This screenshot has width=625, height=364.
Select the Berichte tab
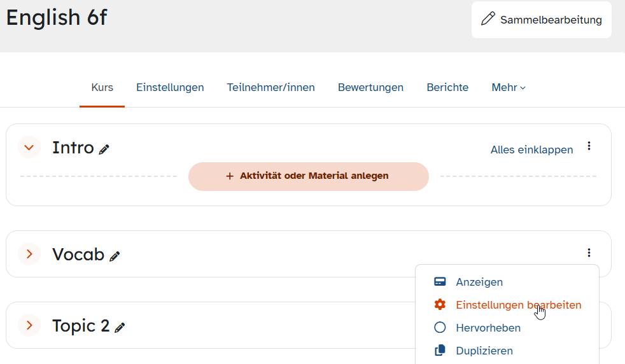[447, 87]
